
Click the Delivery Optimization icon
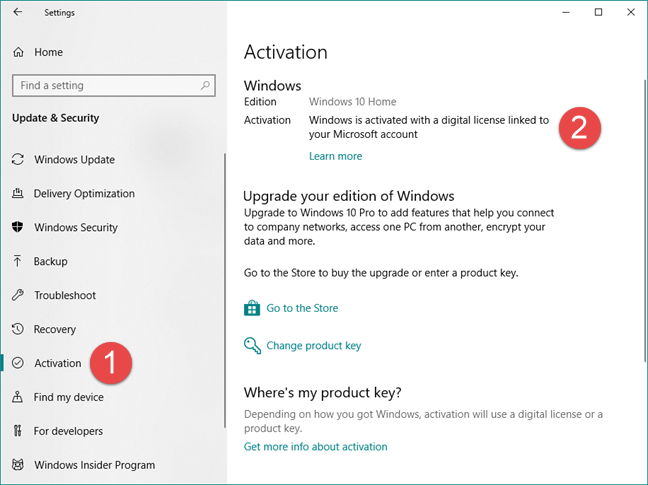pos(17,193)
